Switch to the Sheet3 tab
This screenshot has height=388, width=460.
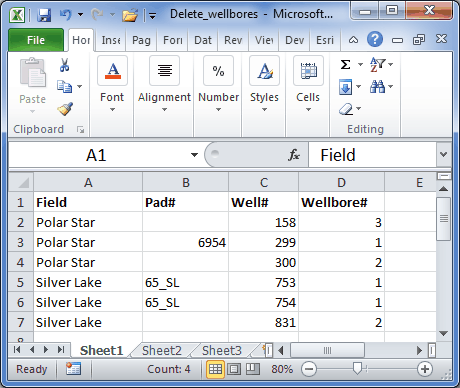(221, 350)
